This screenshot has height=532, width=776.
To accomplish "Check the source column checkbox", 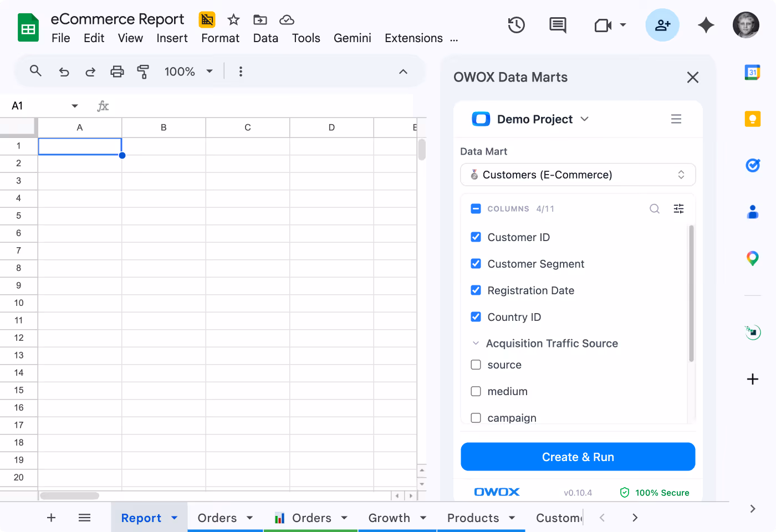I will (x=476, y=365).
